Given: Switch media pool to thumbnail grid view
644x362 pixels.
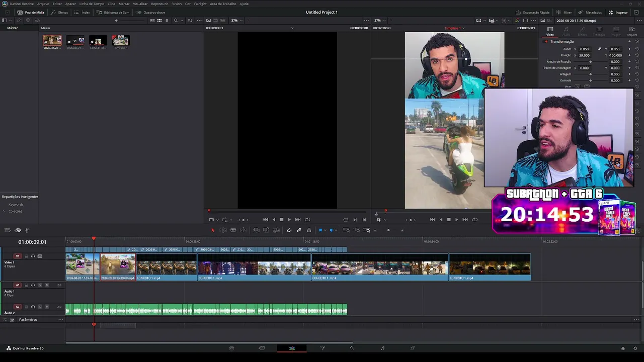Looking at the screenshot, I should [x=159, y=21].
